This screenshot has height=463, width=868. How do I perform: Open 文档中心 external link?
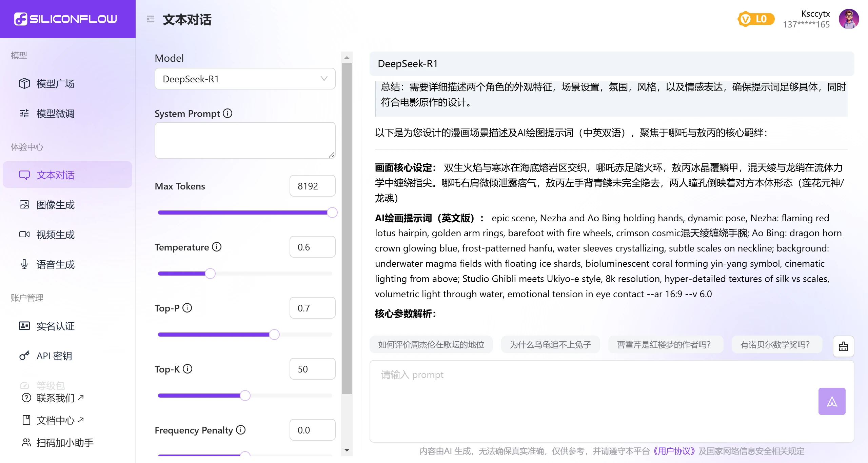tap(55, 420)
